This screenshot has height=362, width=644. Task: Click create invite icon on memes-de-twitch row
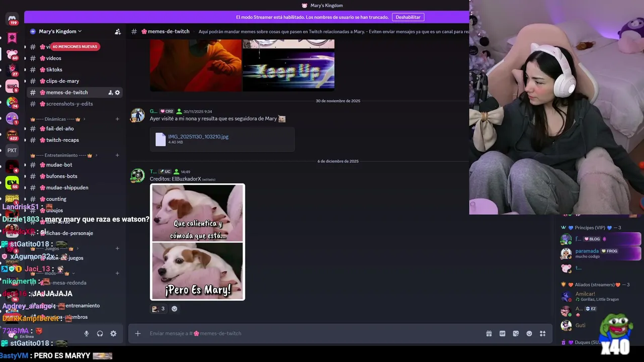click(x=110, y=93)
